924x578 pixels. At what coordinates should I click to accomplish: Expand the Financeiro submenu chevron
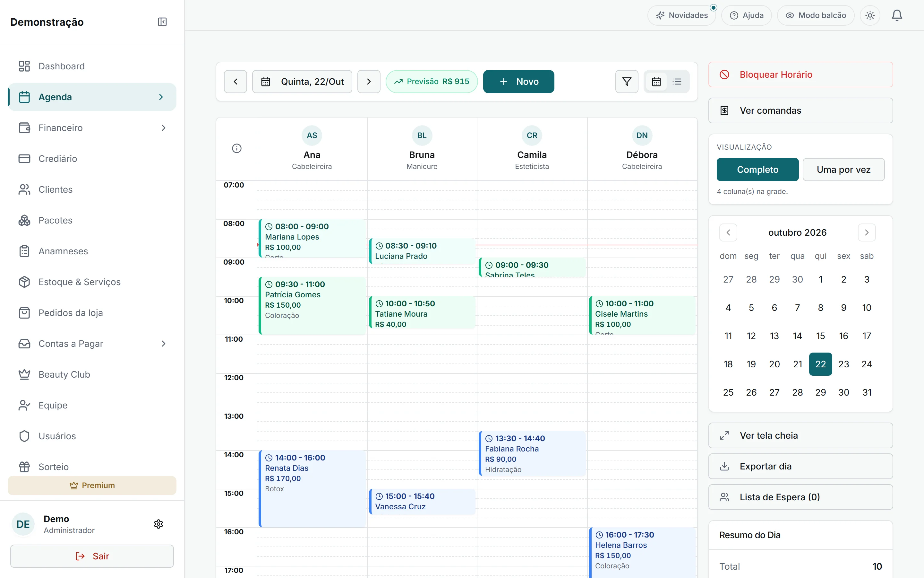coord(163,128)
